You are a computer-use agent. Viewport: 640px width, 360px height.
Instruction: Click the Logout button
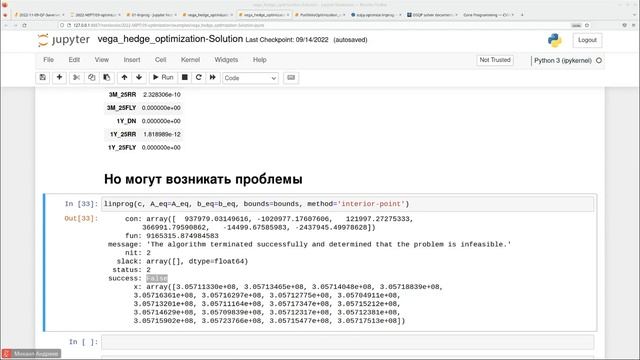tap(587, 40)
